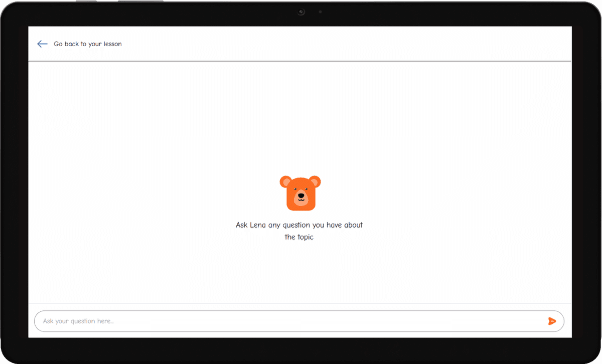Click the word 'Lena' in the prompt
602x364 pixels.
(x=258, y=225)
